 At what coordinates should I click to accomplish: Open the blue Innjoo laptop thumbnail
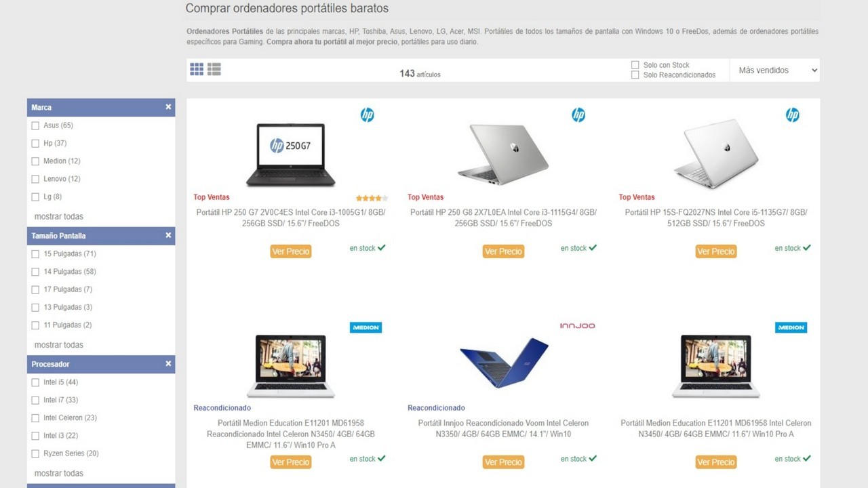point(503,363)
